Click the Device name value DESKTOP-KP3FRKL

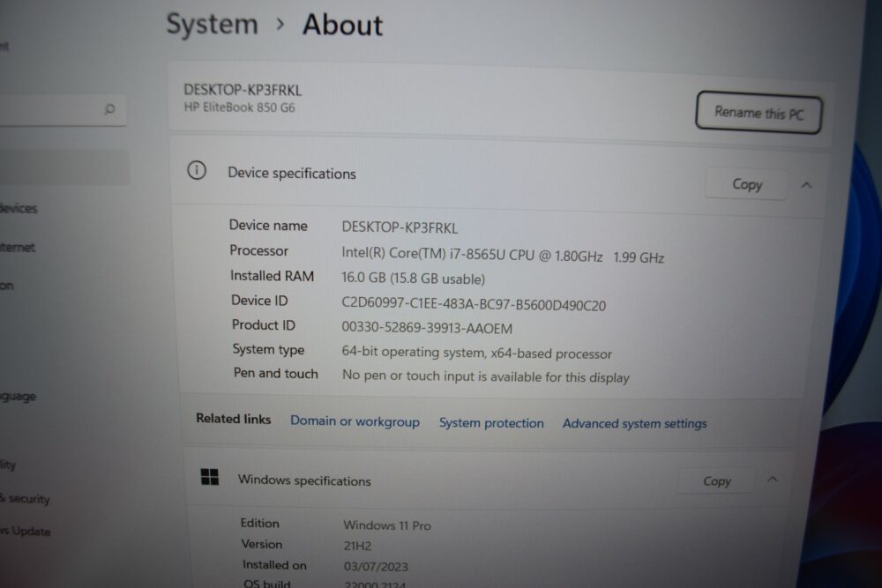(400, 227)
